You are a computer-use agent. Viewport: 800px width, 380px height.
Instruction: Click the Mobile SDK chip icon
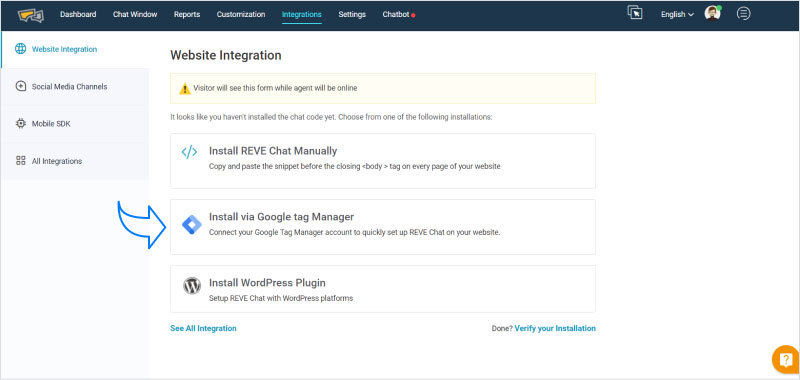pyautogui.click(x=20, y=123)
